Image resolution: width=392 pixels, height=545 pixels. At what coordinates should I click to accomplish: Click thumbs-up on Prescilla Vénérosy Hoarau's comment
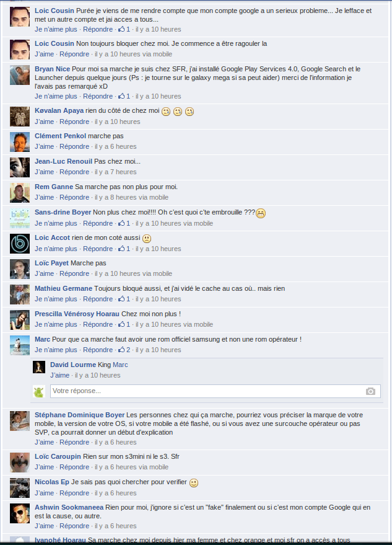[121, 324]
